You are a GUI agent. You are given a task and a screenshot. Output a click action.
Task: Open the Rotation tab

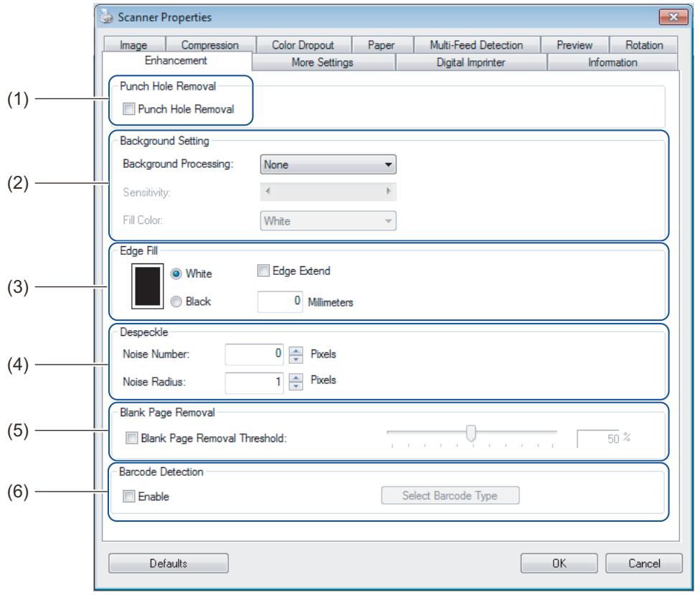tap(644, 44)
